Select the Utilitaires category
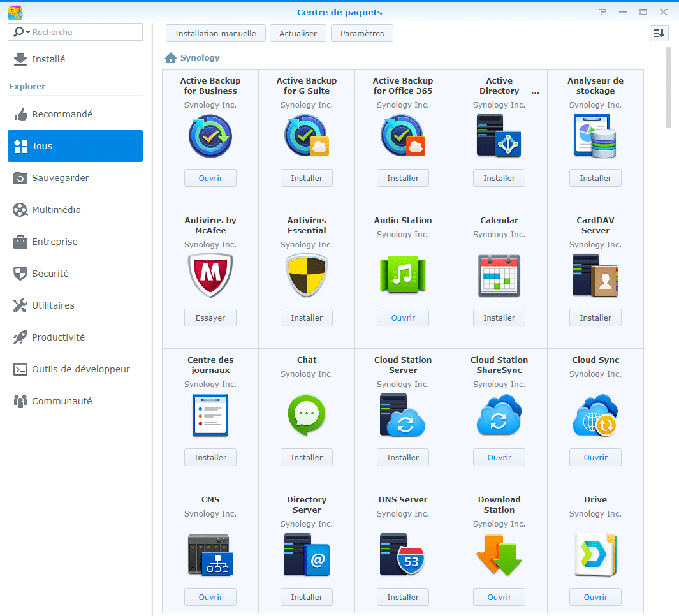This screenshot has height=616, width=679. [75, 305]
